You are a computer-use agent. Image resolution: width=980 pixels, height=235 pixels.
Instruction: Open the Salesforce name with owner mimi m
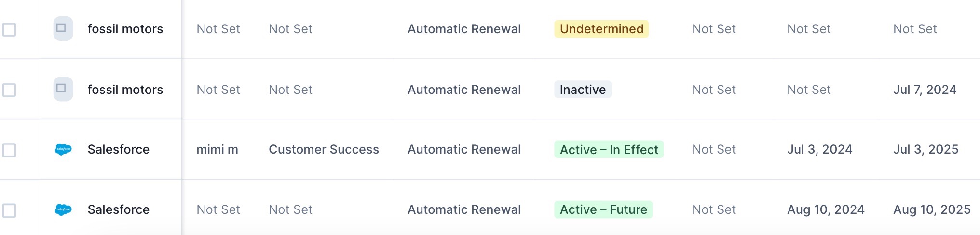[x=119, y=149]
